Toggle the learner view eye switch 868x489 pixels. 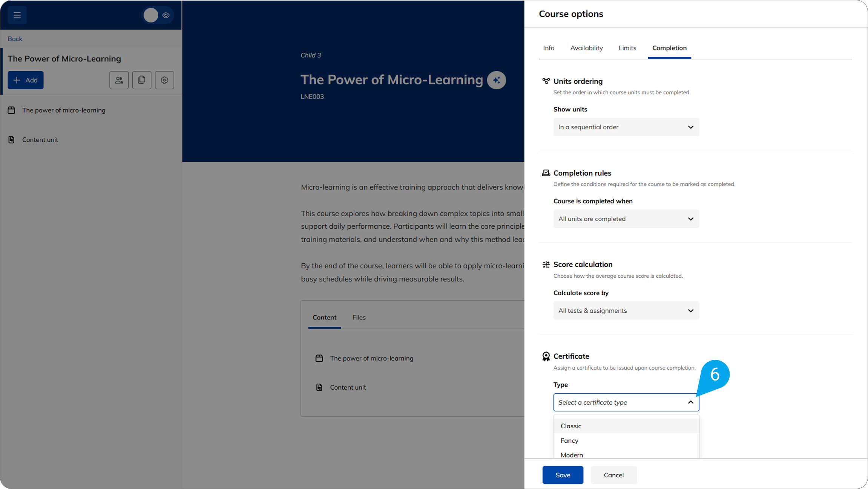point(158,15)
